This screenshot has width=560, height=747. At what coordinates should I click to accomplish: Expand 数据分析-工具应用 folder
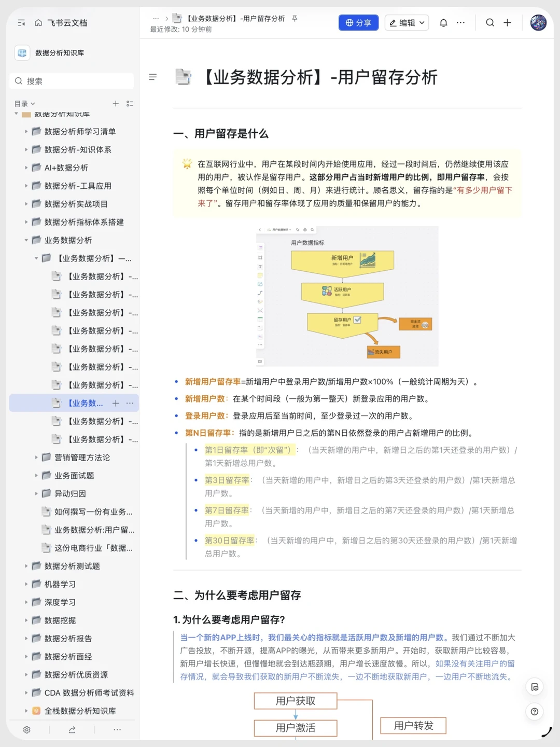(x=26, y=186)
